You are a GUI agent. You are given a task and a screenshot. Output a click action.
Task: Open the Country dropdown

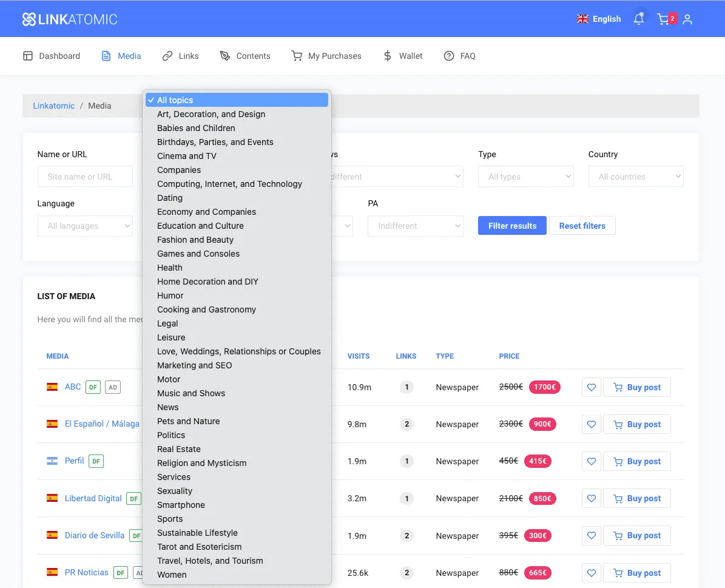coord(635,177)
